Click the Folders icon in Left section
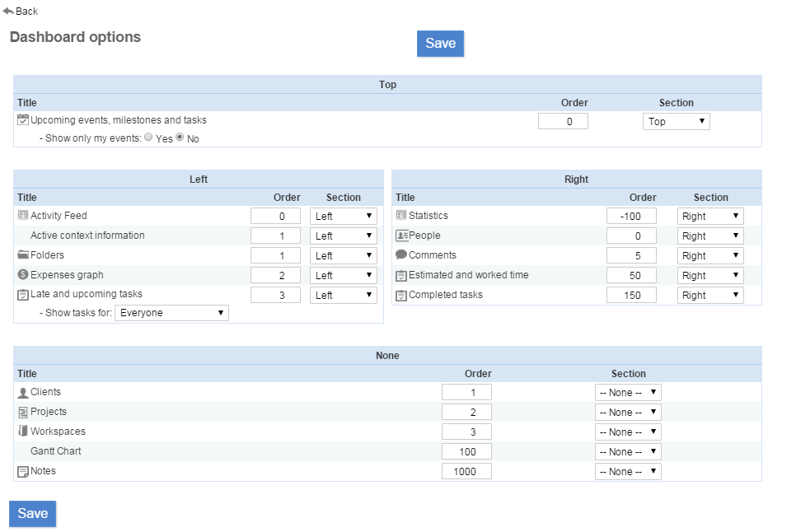 tap(23, 255)
